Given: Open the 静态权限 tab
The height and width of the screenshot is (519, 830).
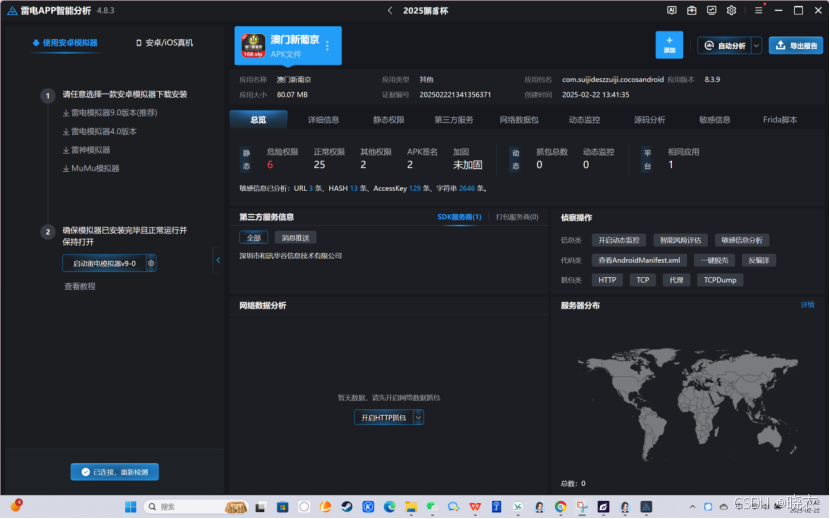Looking at the screenshot, I should 389,120.
